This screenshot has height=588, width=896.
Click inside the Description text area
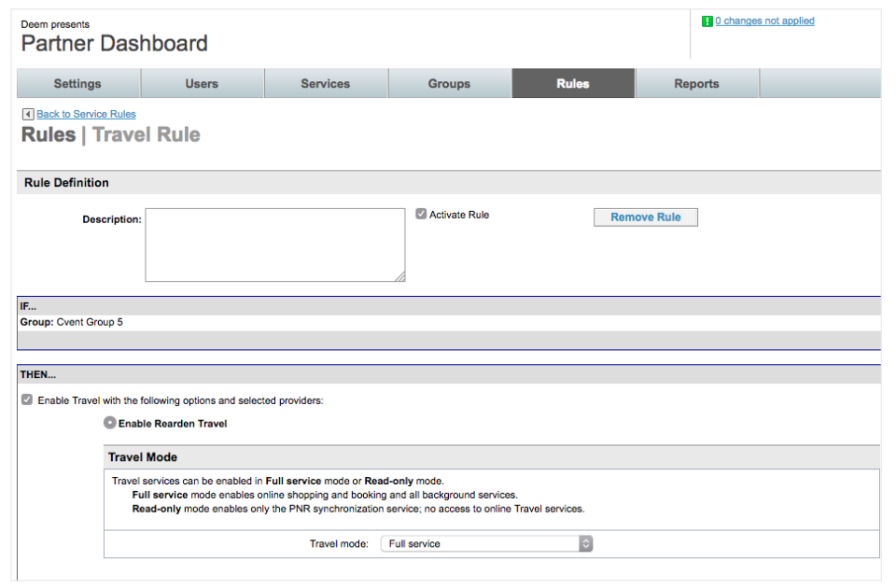pyautogui.click(x=274, y=245)
